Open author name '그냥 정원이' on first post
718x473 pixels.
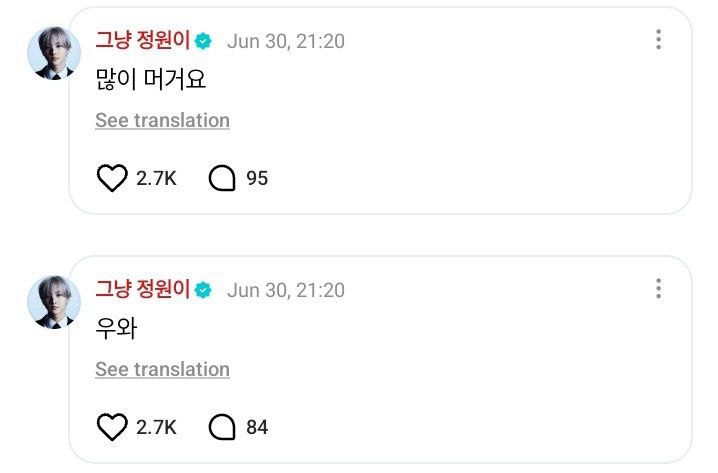coord(142,40)
